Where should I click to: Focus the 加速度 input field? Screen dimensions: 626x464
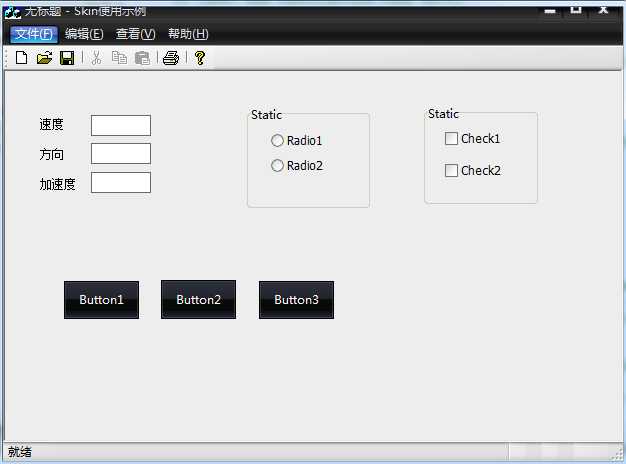coord(121,182)
